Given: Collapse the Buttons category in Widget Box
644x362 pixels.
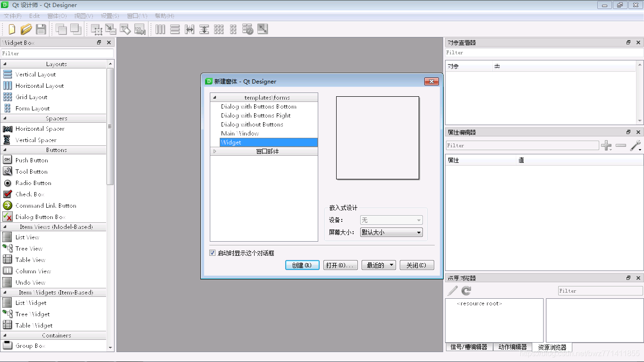Looking at the screenshot, I should point(5,150).
